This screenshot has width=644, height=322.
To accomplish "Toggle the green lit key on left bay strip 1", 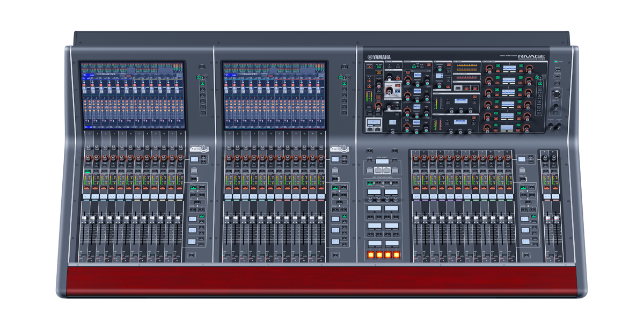I will click(x=87, y=171).
